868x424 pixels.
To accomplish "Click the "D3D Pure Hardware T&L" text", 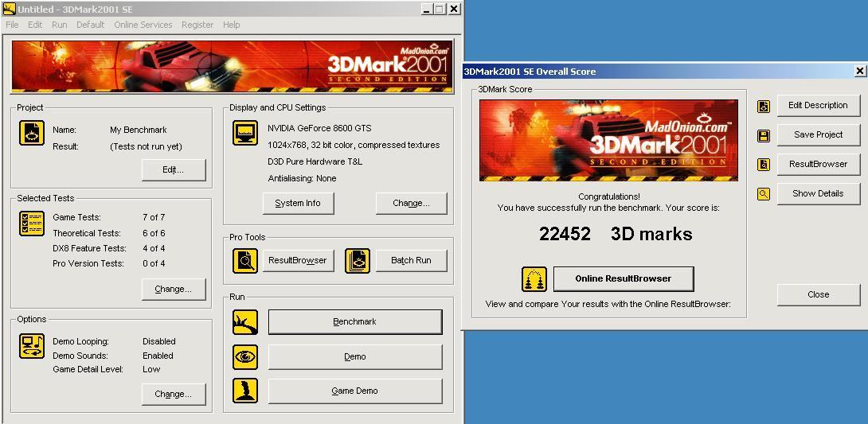I will (x=315, y=162).
